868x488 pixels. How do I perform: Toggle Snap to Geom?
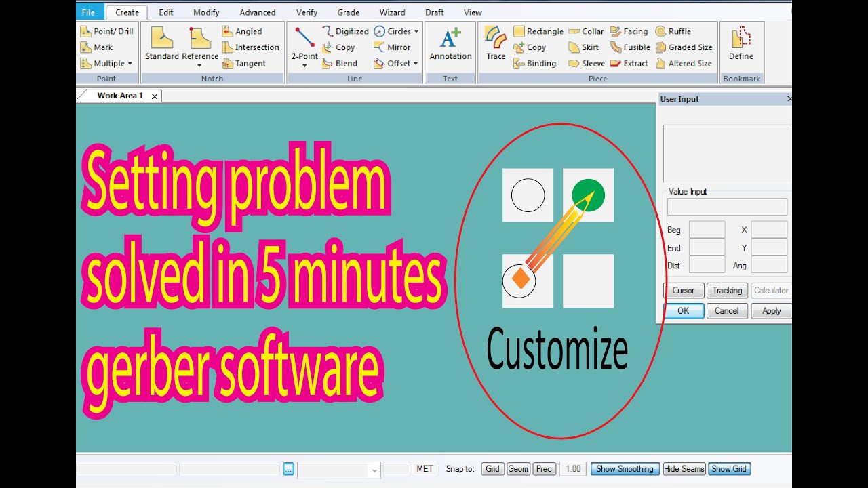coord(518,469)
